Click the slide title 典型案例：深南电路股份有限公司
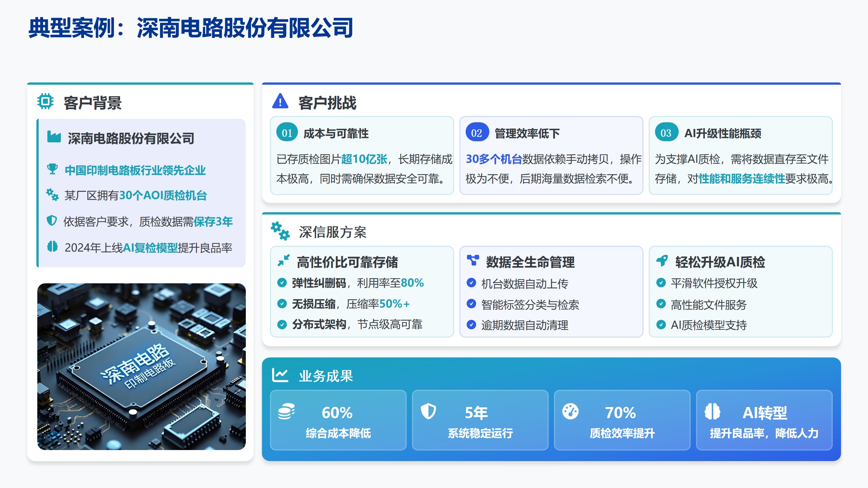This screenshot has height=488, width=868. tap(191, 28)
